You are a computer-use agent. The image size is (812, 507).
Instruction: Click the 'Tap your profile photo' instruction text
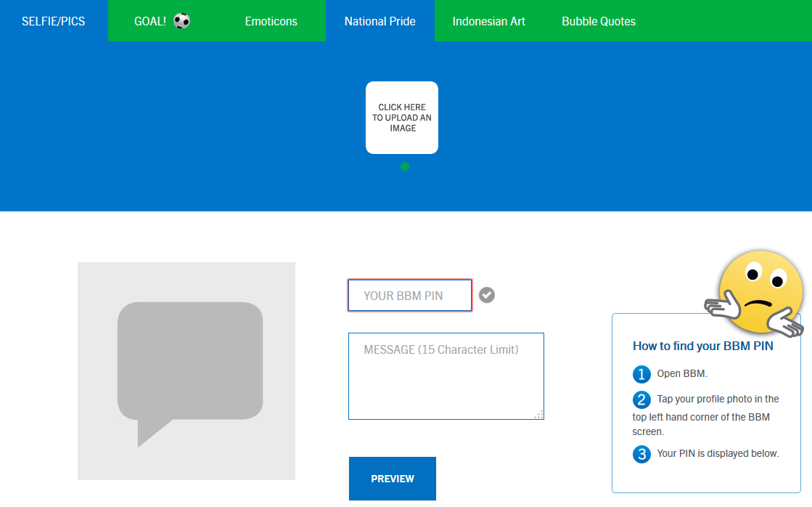point(705,415)
